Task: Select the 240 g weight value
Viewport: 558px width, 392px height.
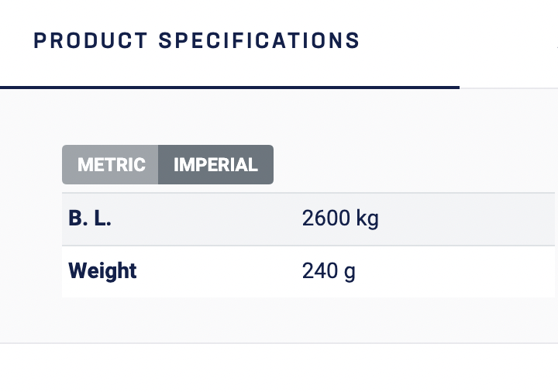Action: [x=329, y=271]
